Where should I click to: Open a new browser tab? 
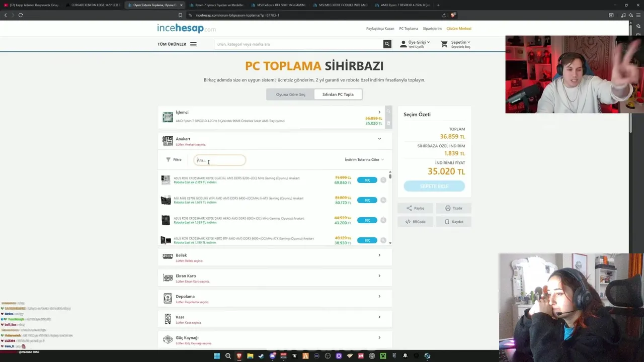point(438,5)
